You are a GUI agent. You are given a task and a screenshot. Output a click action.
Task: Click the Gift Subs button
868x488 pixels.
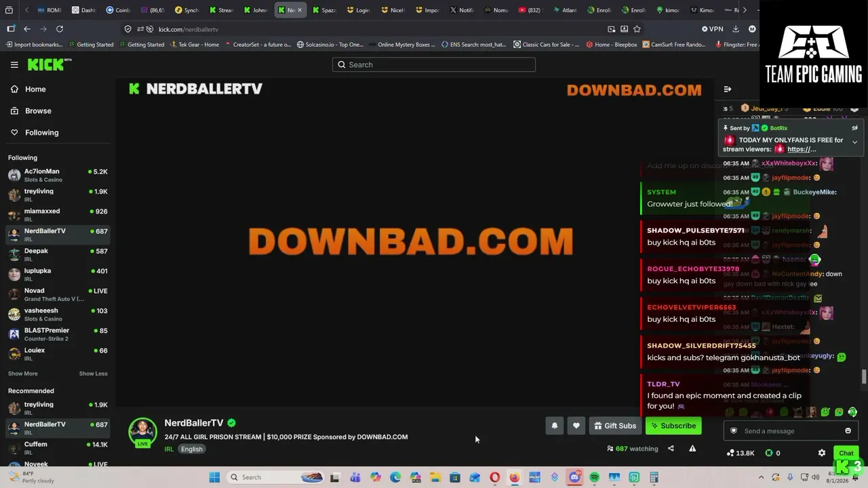click(x=615, y=426)
